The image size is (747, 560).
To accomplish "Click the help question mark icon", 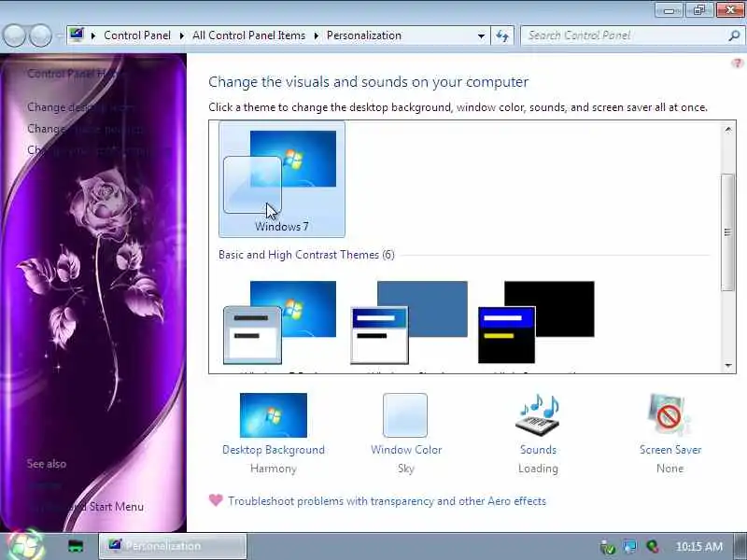I will point(737,63).
